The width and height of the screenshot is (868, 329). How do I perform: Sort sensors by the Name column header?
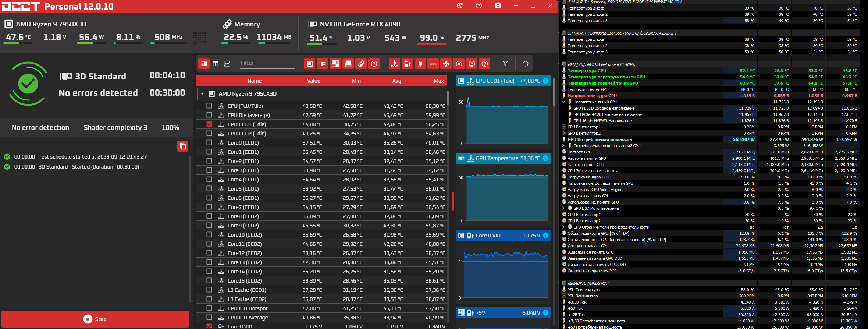[255, 81]
